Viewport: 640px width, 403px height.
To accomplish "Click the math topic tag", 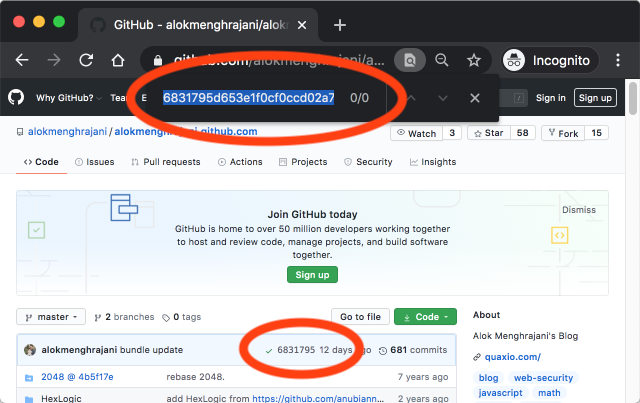I will [x=549, y=393].
